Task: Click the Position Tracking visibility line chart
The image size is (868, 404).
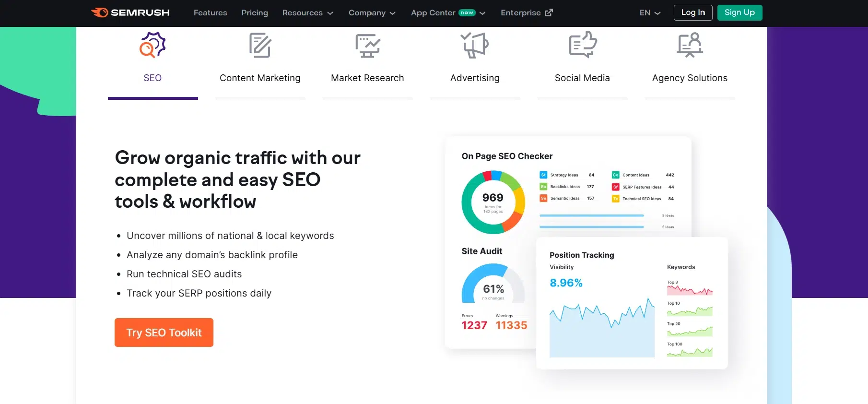Action: [x=602, y=328]
